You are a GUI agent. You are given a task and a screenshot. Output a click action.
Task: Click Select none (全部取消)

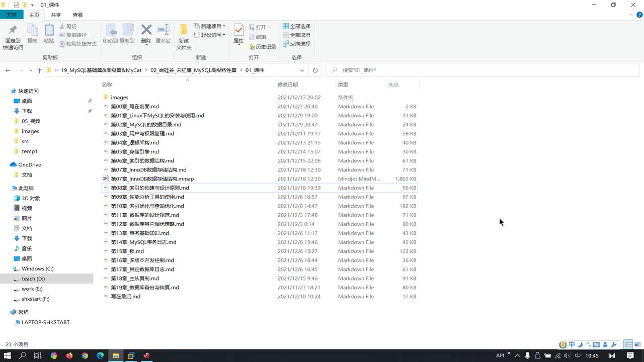(296, 35)
